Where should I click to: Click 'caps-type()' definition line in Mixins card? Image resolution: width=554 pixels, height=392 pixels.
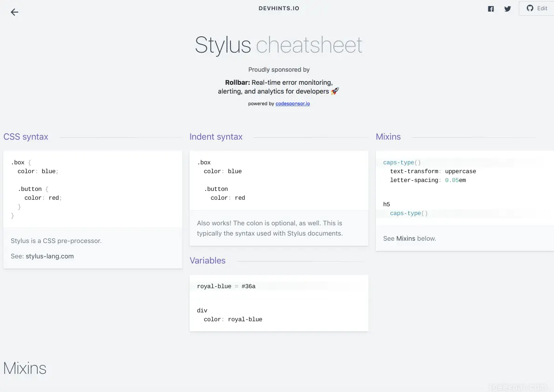(x=402, y=162)
